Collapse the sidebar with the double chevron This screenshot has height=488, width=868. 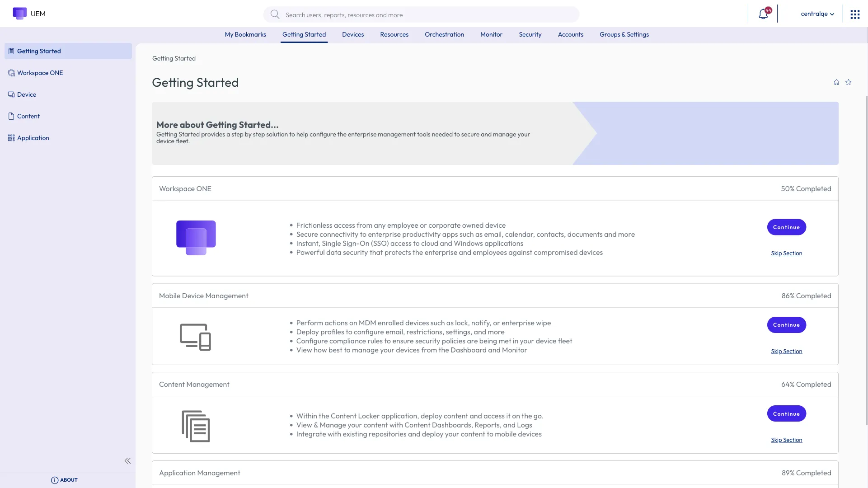coord(128,461)
